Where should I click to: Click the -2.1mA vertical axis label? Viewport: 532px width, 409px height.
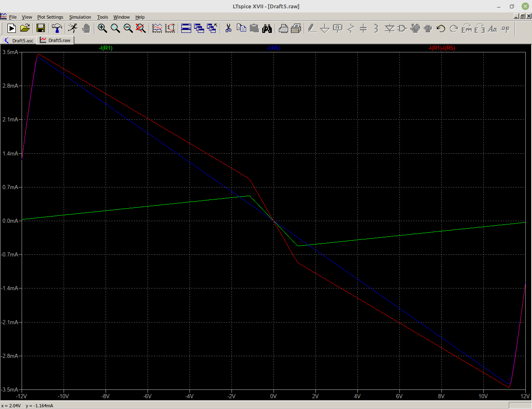coord(9,322)
